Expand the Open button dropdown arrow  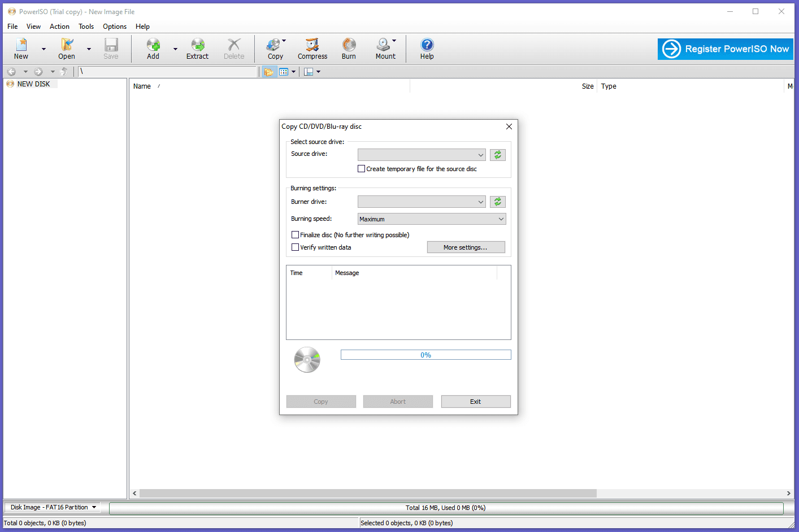point(89,49)
